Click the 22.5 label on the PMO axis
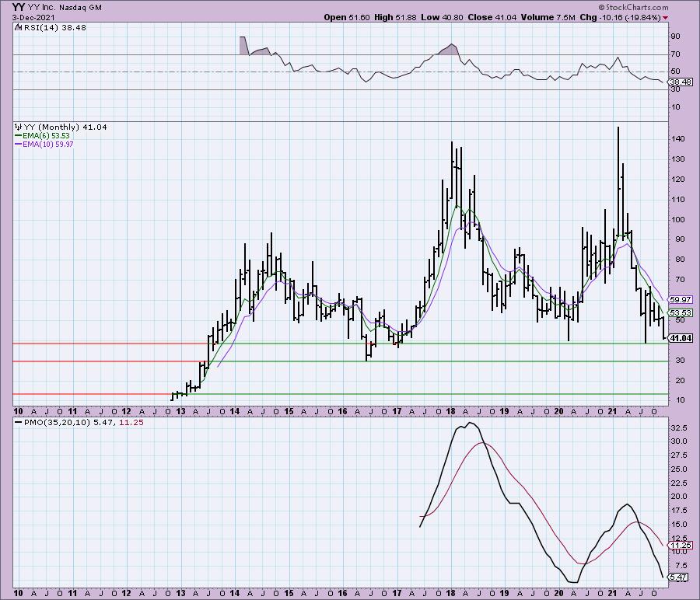The image size is (700, 600). point(679,483)
